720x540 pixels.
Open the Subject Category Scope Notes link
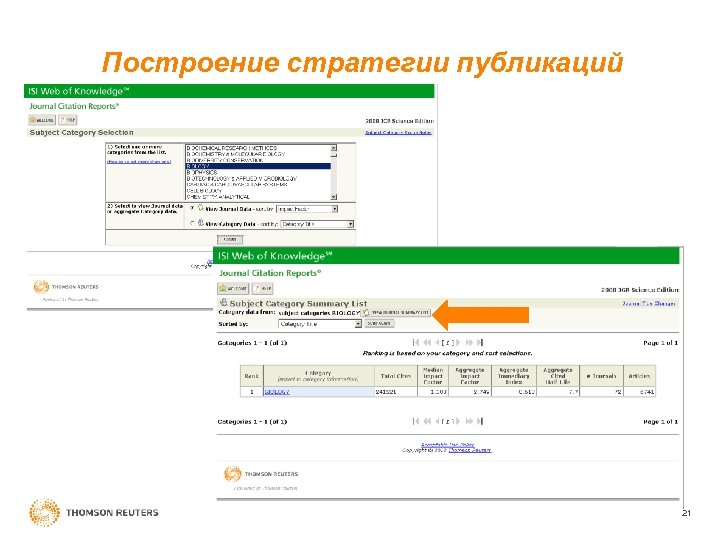pyautogui.click(x=398, y=133)
